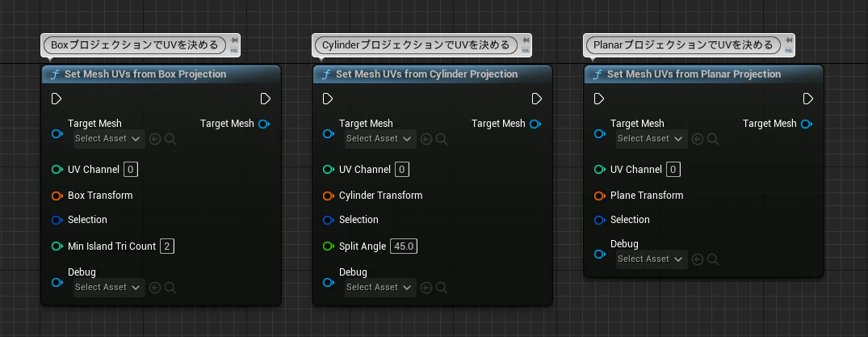This screenshot has height=337, width=868.
Task: Click the Cylinderプロジェクション comment bubble text
Action: (x=416, y=45)
